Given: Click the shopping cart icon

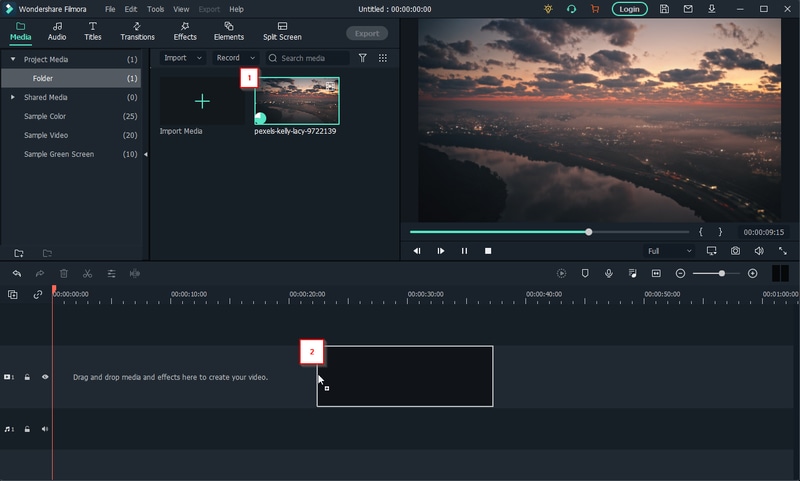Looking at the screenshot, I should tap(595, 9).
